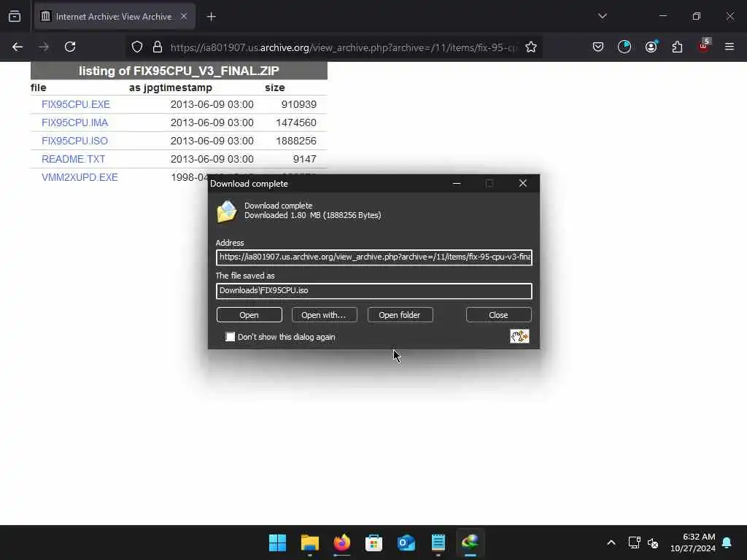
Task: Click Internet Download Manager taskbar icon
Action: (471, 542)
